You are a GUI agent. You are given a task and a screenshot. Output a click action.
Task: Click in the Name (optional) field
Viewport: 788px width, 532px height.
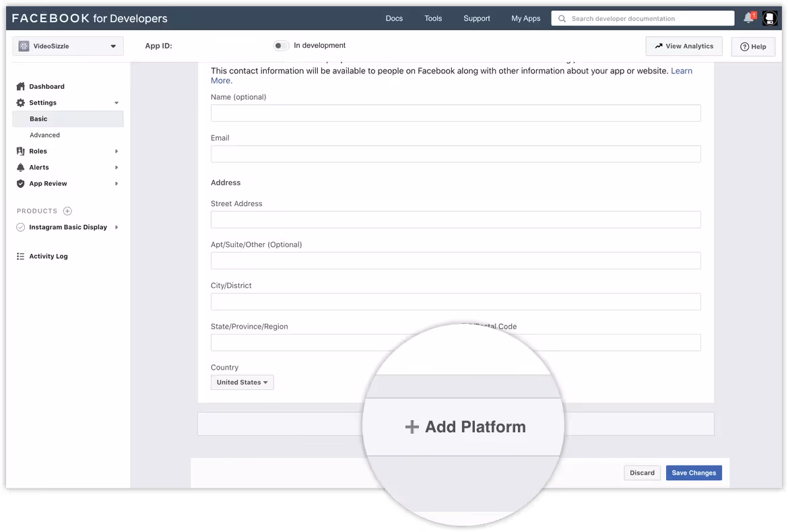point(455,113)
